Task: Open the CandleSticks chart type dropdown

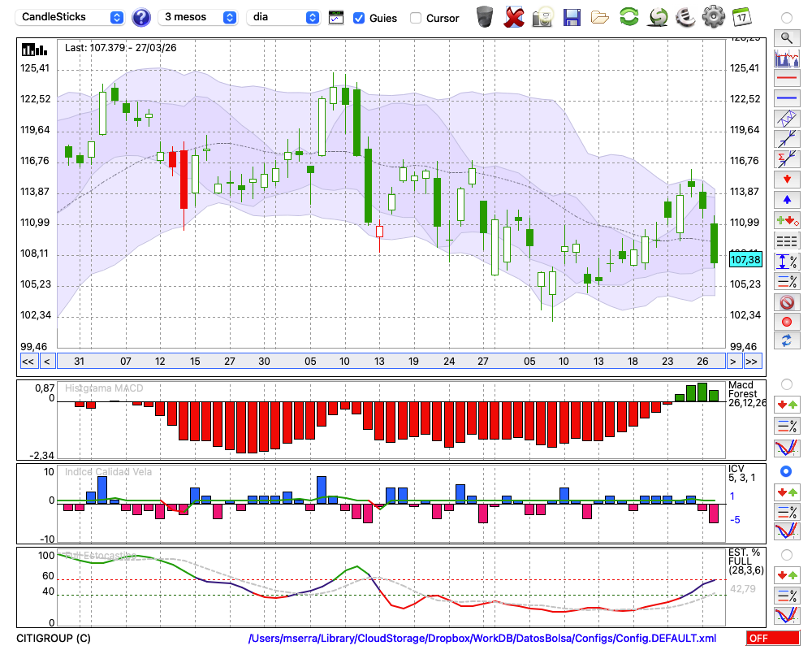Action: click(x=71, y=17)
